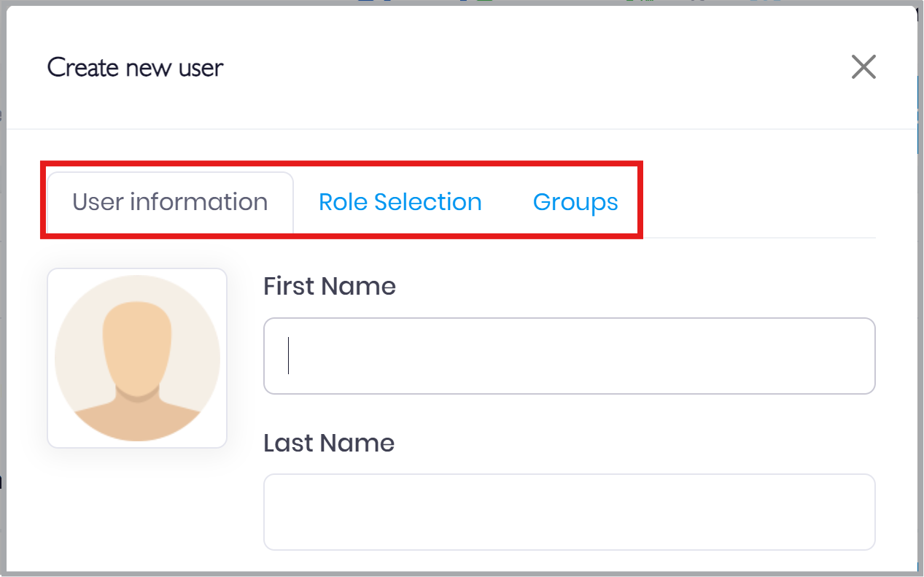Dismiss the dialog with the X icon

(863, 67)
